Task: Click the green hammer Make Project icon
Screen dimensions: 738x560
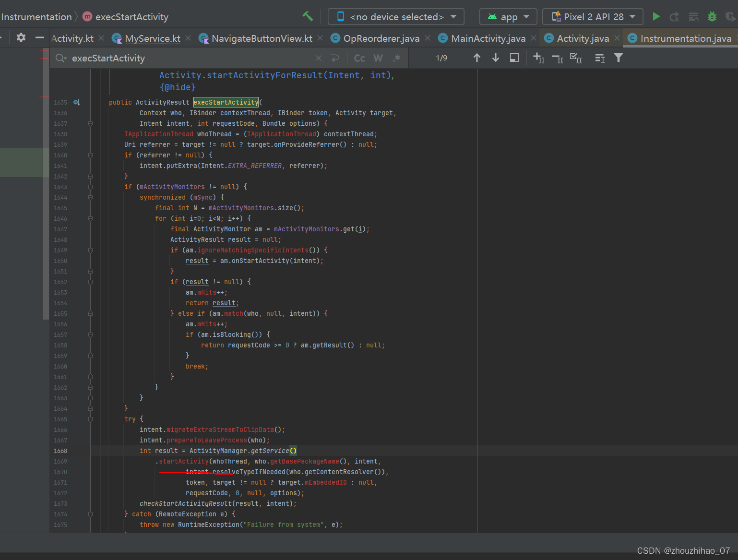Action: 308,16
